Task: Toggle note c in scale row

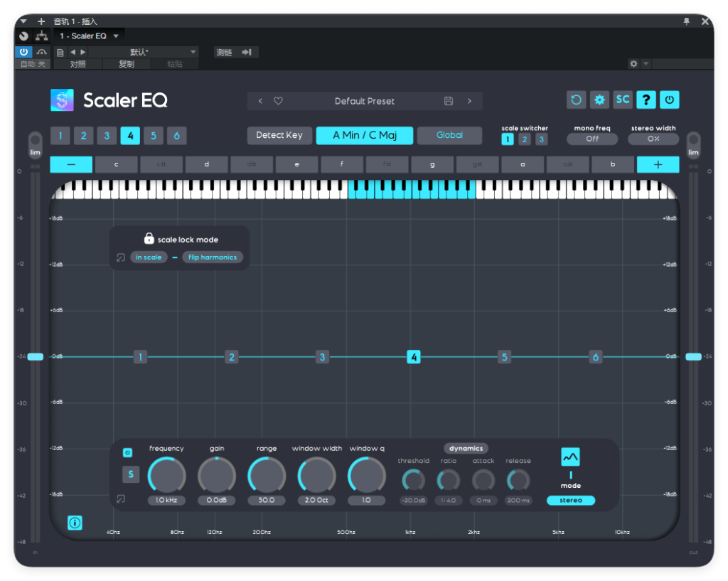Action: [116, 164]
